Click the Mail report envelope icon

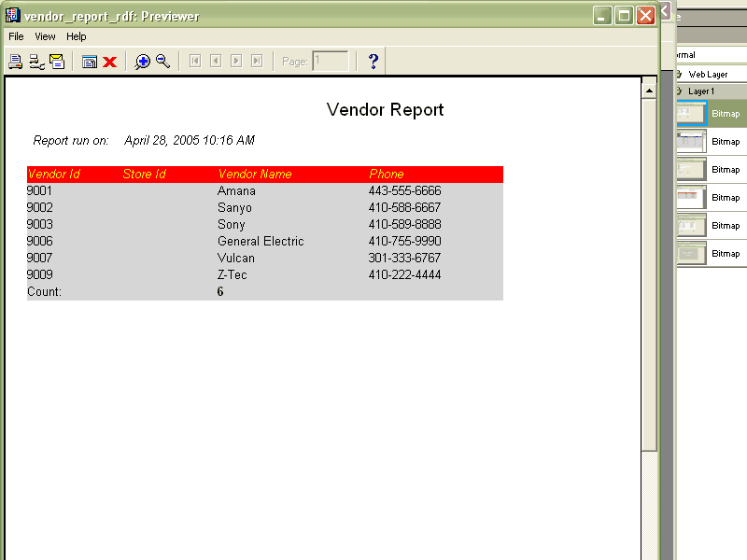[x=57, y=62]
